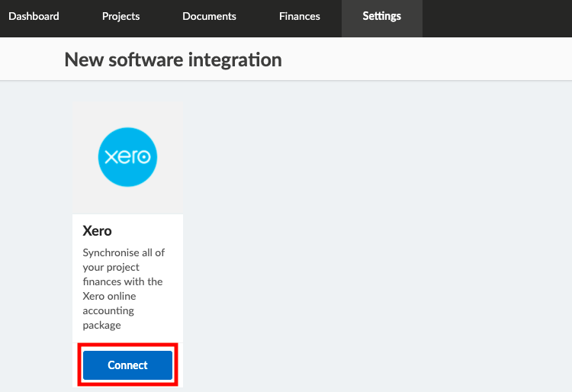Click the Xero synchronise description text
572x392 pixels.
(124, 289)
